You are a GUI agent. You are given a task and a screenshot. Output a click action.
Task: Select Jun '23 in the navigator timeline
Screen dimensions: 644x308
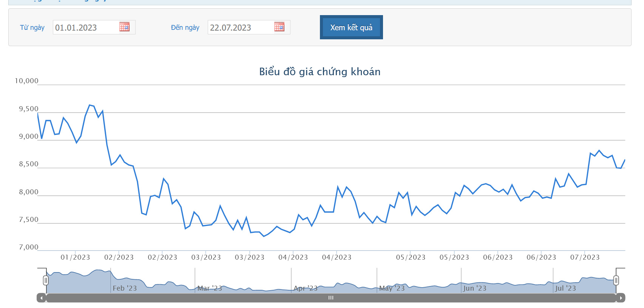pyautogui.click(x=475, y=288)
